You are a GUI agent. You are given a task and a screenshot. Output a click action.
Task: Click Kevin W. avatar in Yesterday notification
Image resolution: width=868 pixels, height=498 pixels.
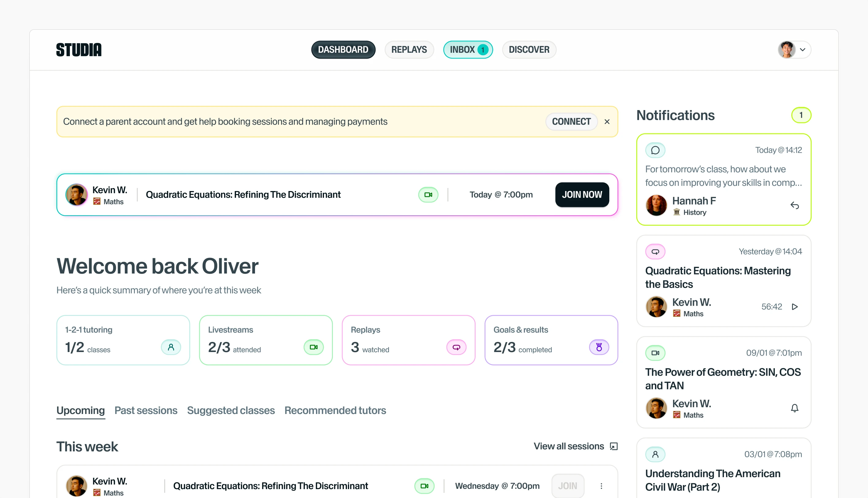pyautogui.click(x=656, y=307)
